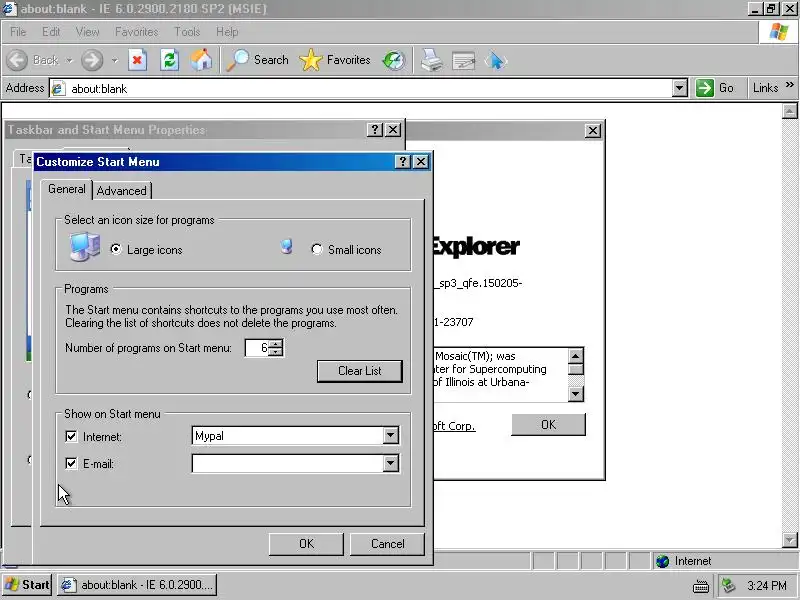Click the History clock icon
800x600 pixels.
pos(394,60)
